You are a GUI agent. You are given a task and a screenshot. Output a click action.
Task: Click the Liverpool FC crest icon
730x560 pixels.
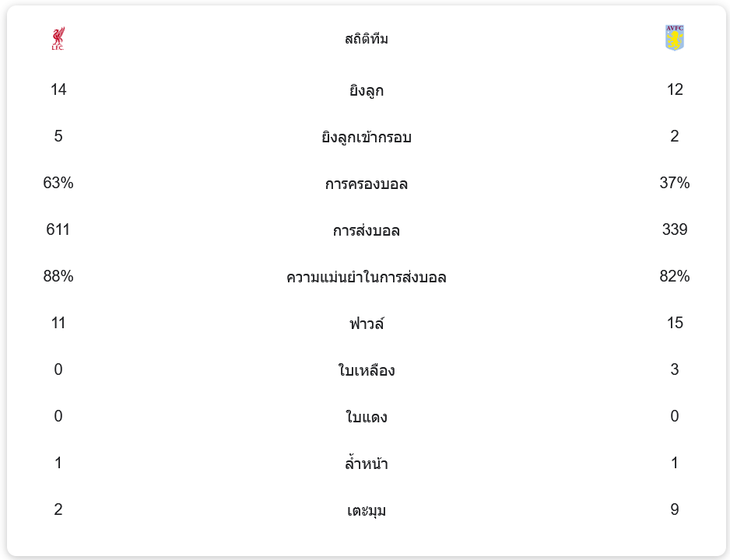pyautogui.click(x=58, y=38)
